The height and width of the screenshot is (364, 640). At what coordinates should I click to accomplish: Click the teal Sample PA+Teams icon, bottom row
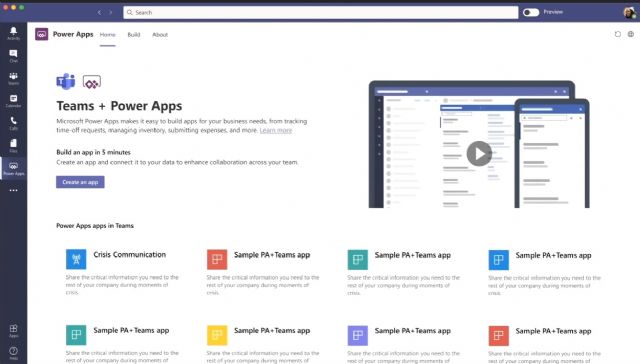click(x=76, y=335)
